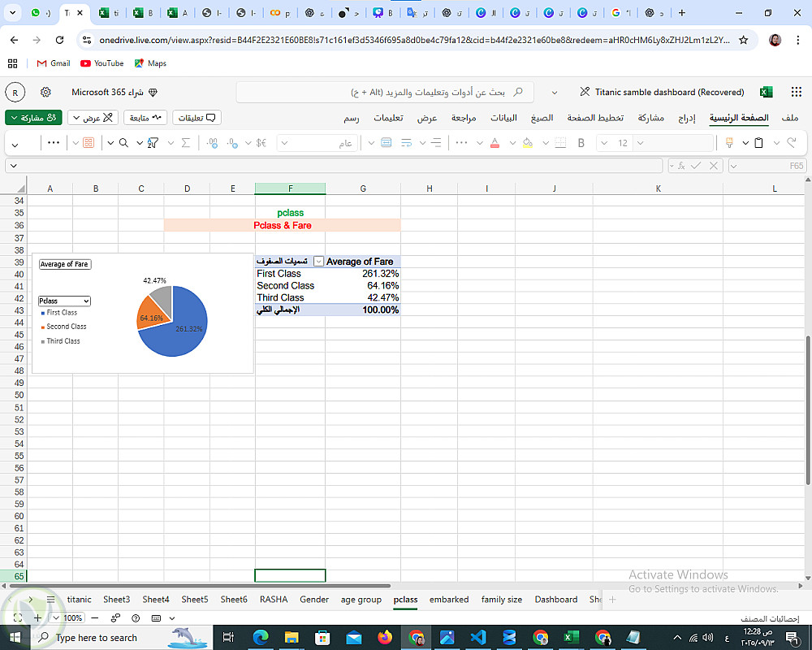Open the إدراج ribbon tab

coord(687,118)
